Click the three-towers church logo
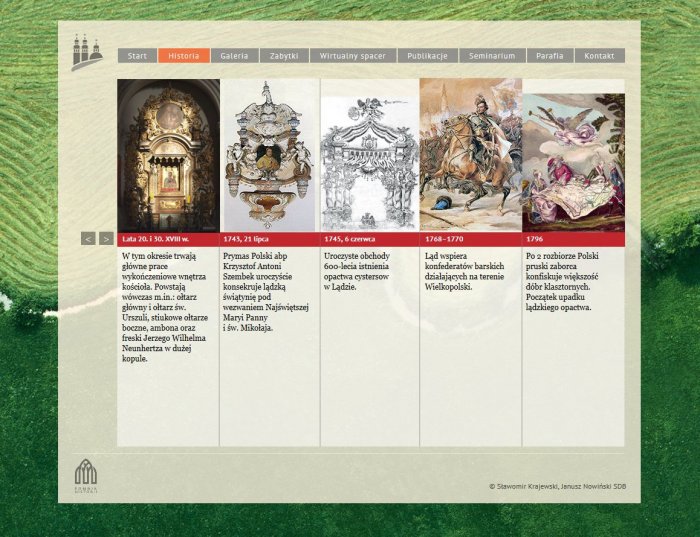 pyautogui.click(x=87, y=52)
